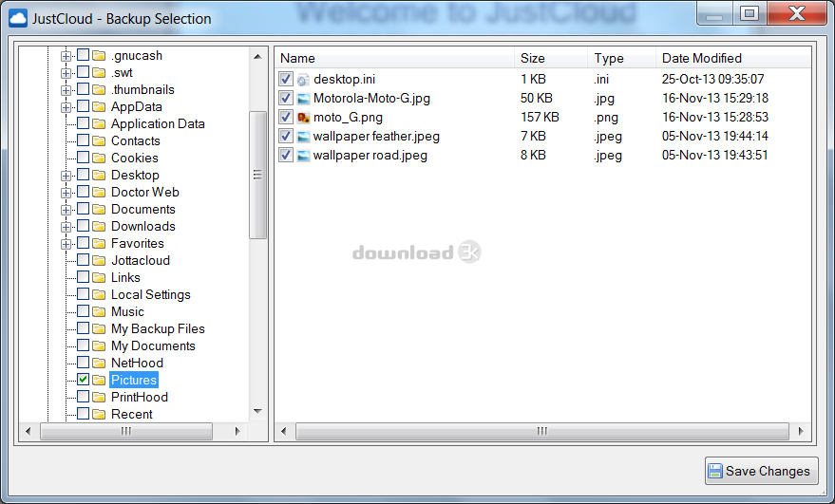Click the Motorola-Moto-G.jpg image icon
Screen dimensions: 835x504
click(303, 99)
